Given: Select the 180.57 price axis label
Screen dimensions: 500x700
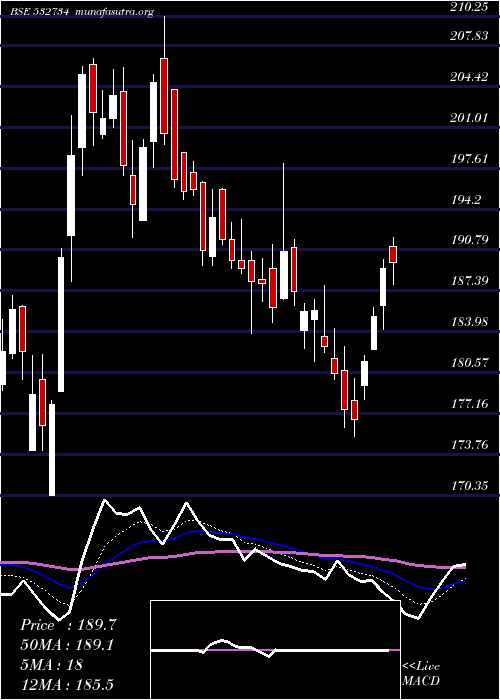Looking at the screenshot, I should click(468, 363).
